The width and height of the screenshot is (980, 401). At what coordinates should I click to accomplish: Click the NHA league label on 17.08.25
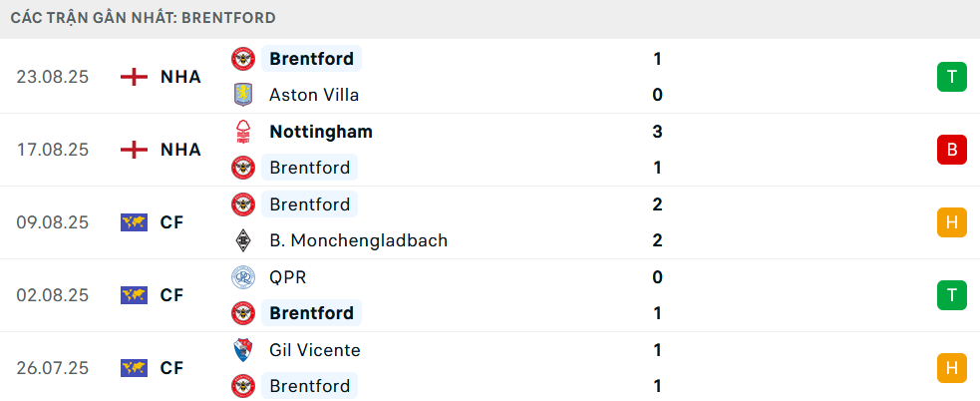(180, 150)
